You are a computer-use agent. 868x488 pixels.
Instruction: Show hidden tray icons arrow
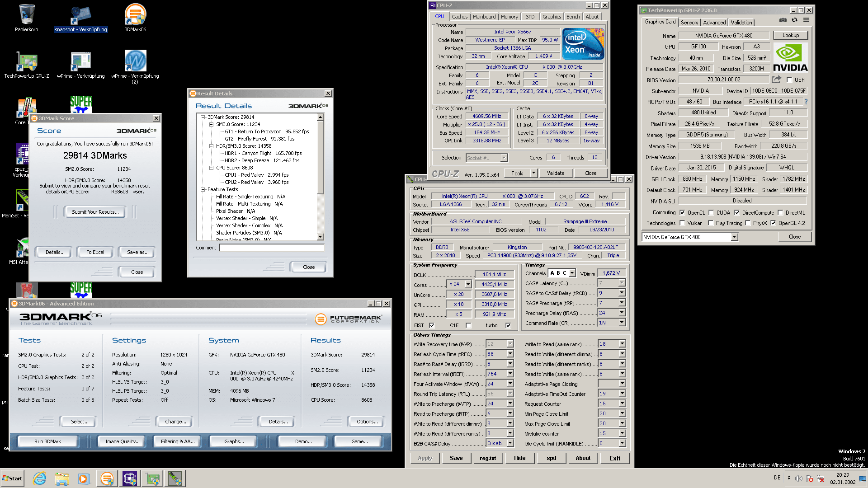tap(789, 478)
